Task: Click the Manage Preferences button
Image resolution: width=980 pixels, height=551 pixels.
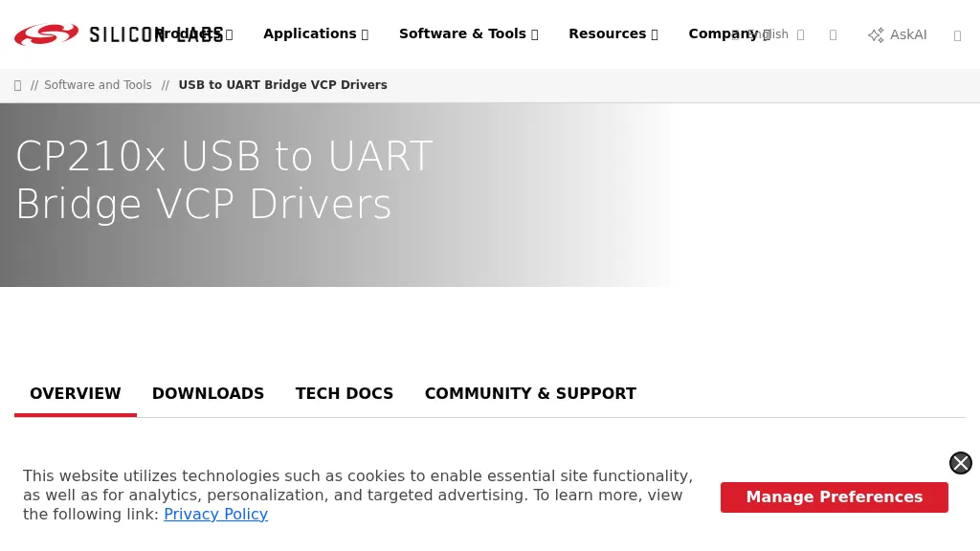Action: tap(834, 497)
